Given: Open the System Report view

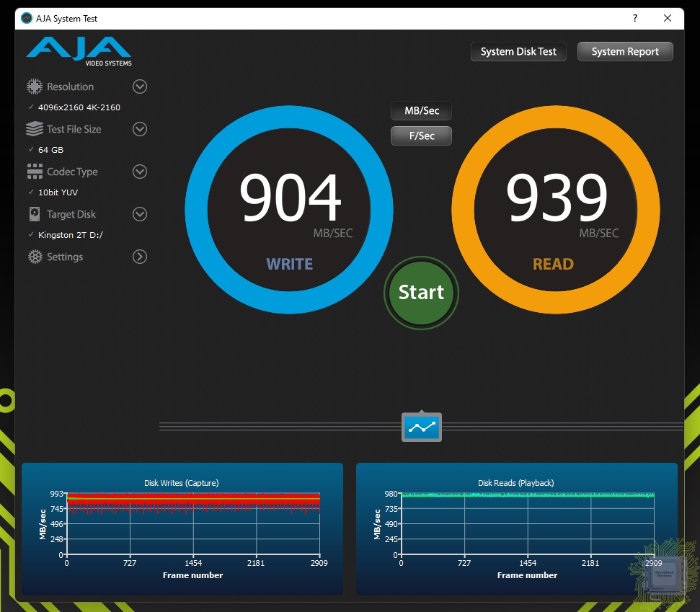Looking at the screenshot, I should 625,52.
